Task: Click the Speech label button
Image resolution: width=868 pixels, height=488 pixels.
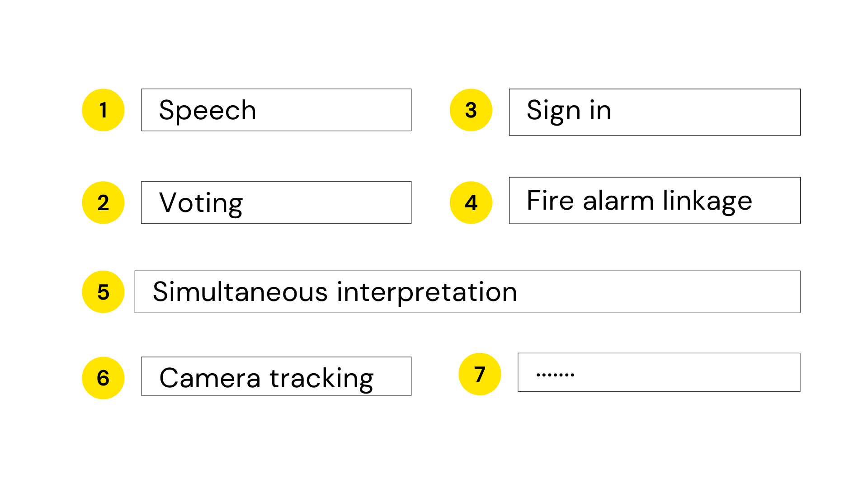Action: pyautogui.click(x=271, y=110)
